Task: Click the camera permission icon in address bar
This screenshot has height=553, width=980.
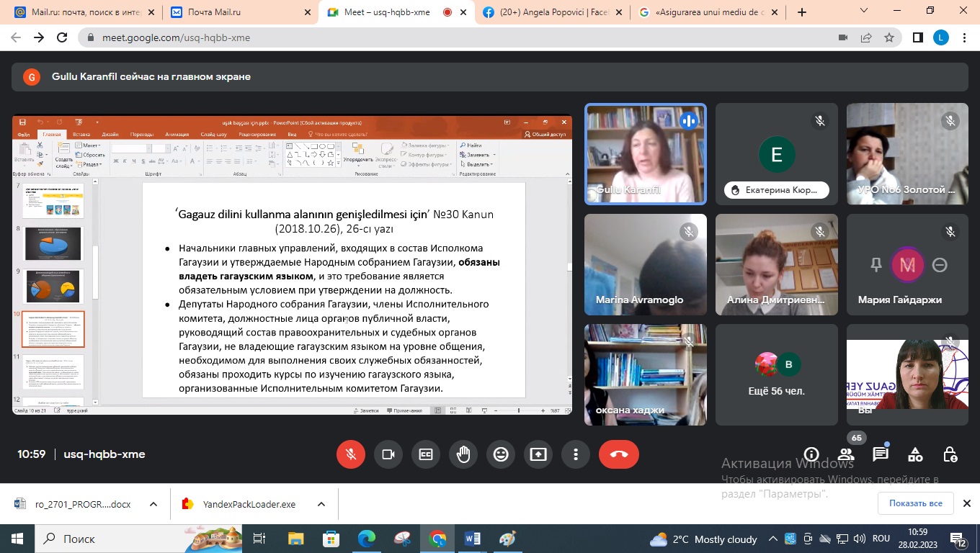Action: 843,37
